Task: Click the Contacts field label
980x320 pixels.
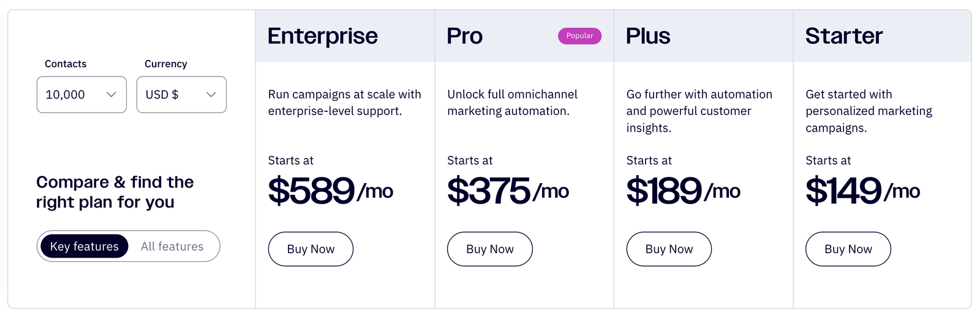Action: (66, 64)
